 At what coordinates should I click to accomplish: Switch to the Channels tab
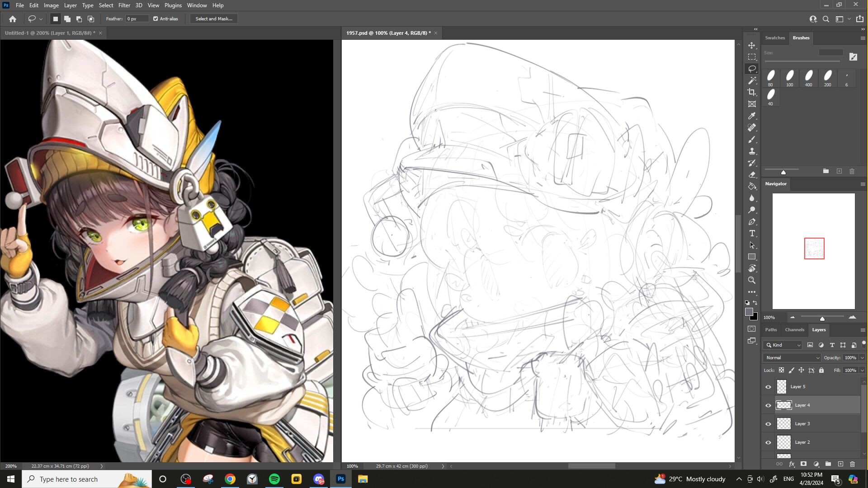(x=794, y=330)
